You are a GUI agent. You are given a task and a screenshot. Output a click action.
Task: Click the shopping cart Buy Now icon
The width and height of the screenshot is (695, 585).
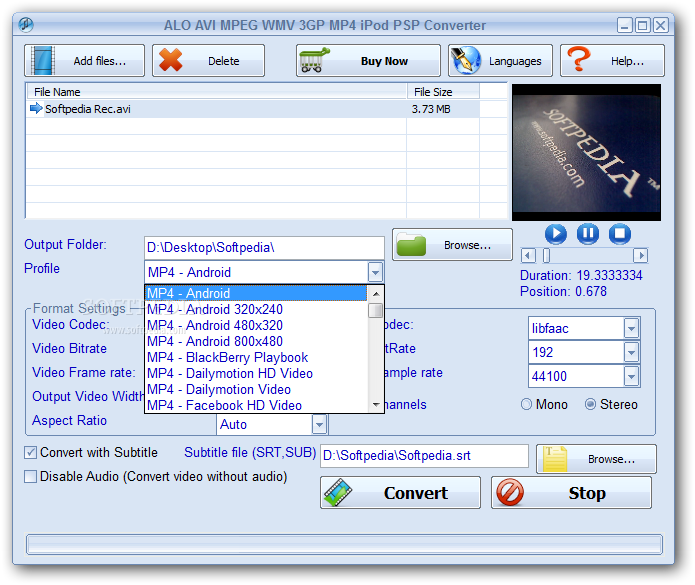(x=314, y=60)
